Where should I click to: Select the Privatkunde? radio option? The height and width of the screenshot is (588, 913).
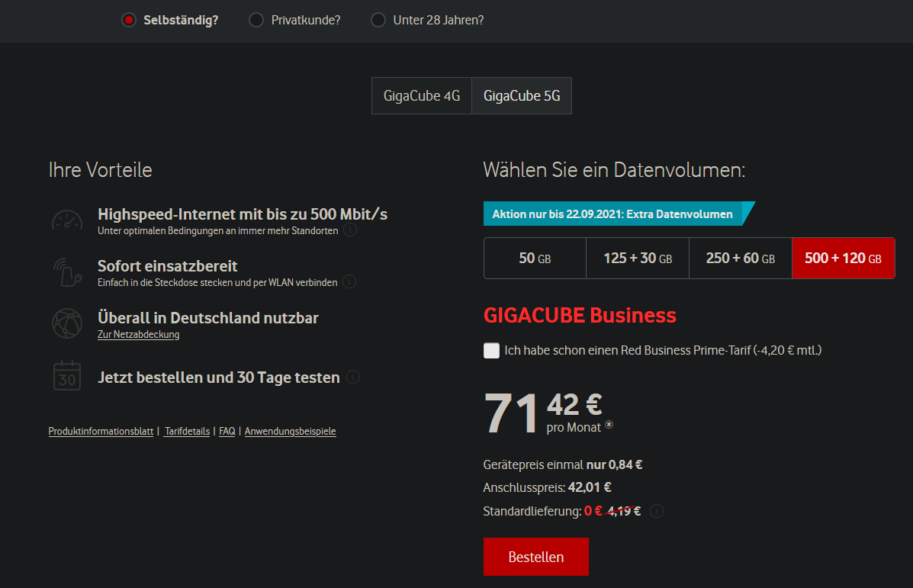256,20
